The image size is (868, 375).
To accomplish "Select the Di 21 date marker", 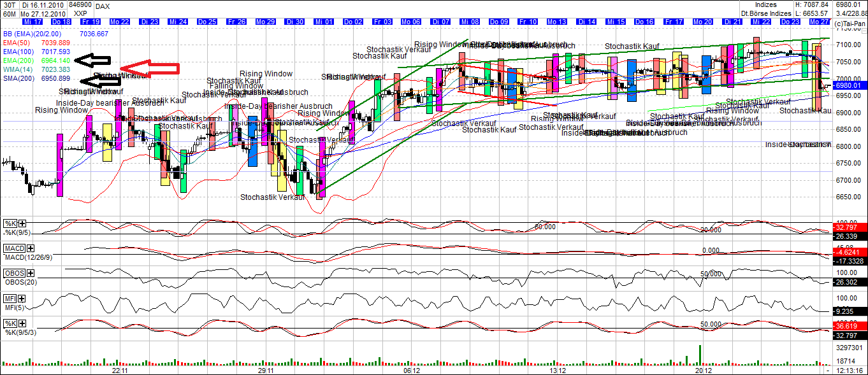I will [732, 22].
